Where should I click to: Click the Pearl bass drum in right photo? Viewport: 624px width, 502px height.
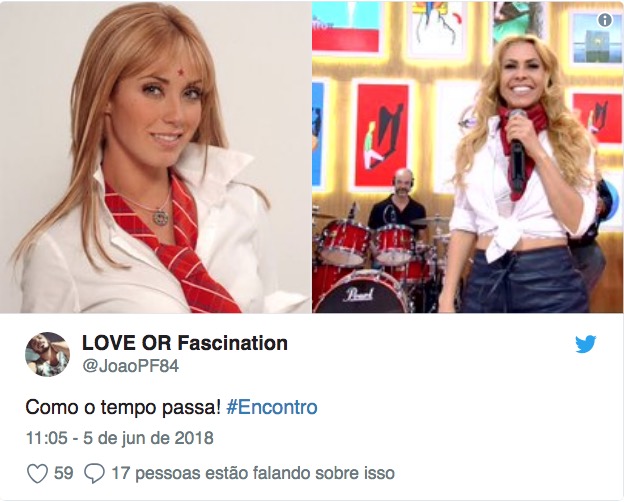[x=361, y=293]
